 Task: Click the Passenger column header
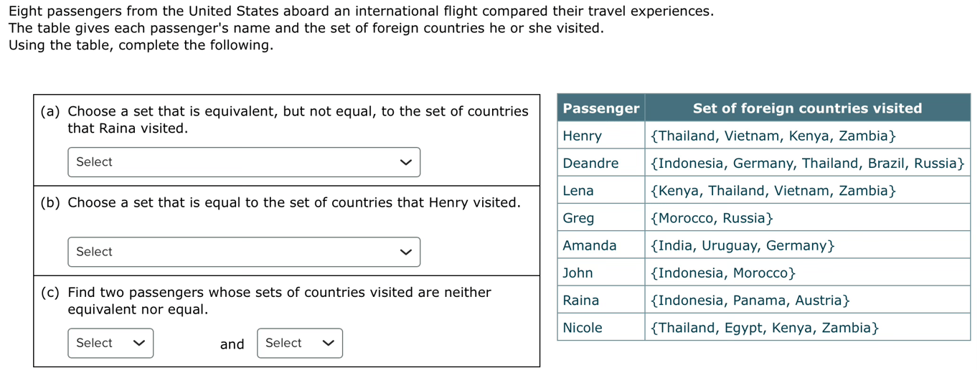pyautogui.click(x=600, y=108)
